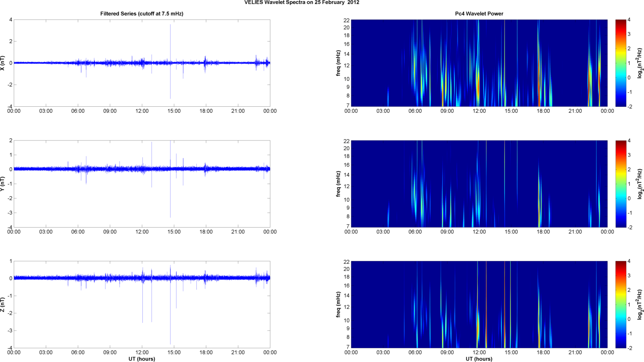Click the log2(nT²/Hz) label beside top colorbar
Image resolution: width=644 pixels, height=362 pixels.
point(639,63)
